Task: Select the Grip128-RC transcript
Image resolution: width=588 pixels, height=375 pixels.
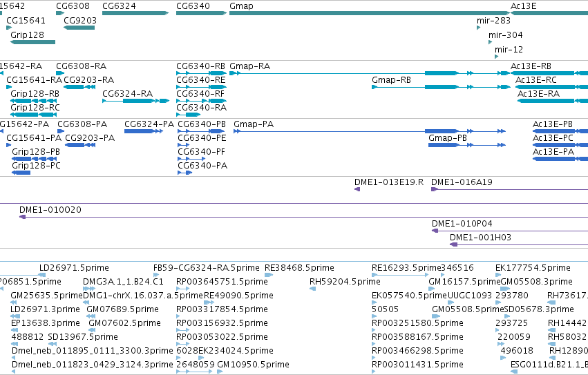Action: pyautogui.click(x=33, y=115)
